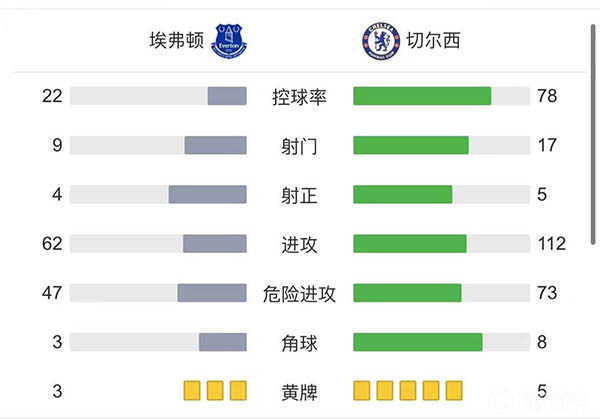Click Chelsea's 112 attacks value
Screen dimensions: 600x419
pos(551,244)
